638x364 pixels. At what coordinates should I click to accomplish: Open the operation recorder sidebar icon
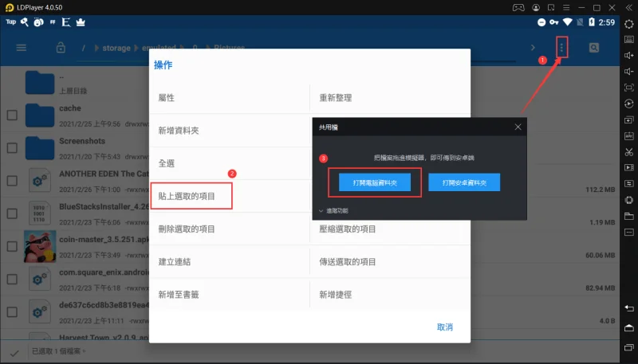(629, 104)
